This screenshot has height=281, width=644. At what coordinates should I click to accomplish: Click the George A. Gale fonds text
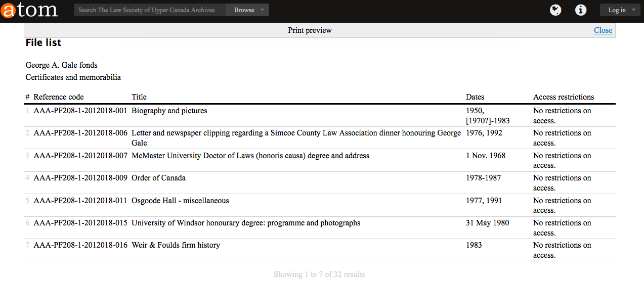pos(61,65)
